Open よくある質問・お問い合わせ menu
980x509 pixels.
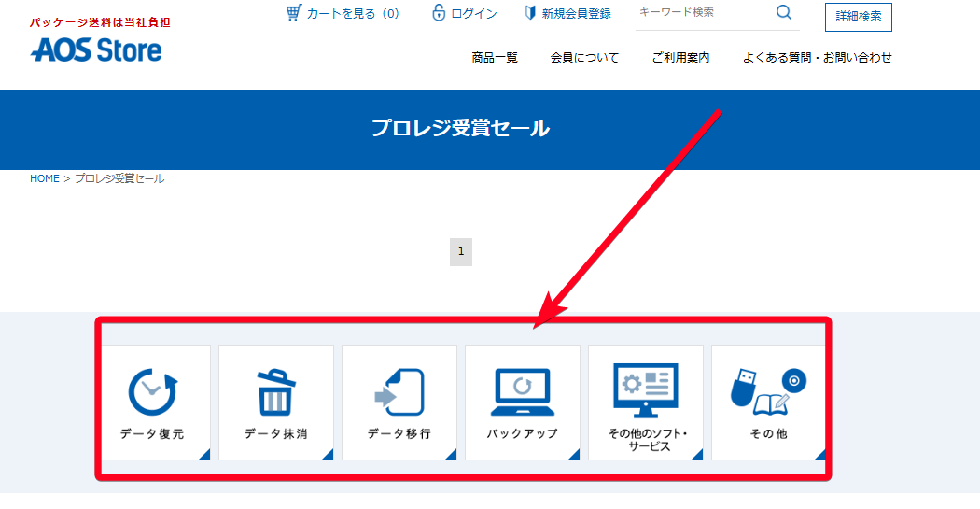818,58
